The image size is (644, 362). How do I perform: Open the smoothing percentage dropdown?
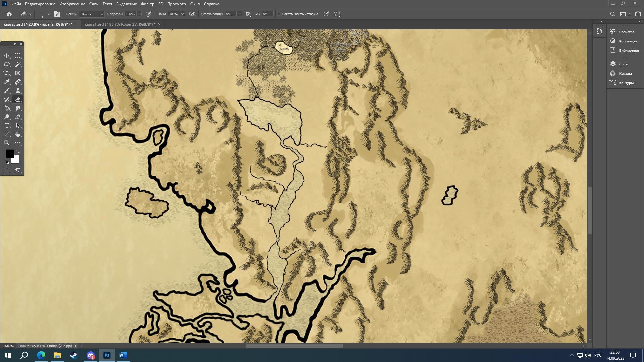click(x=239, y=14)
